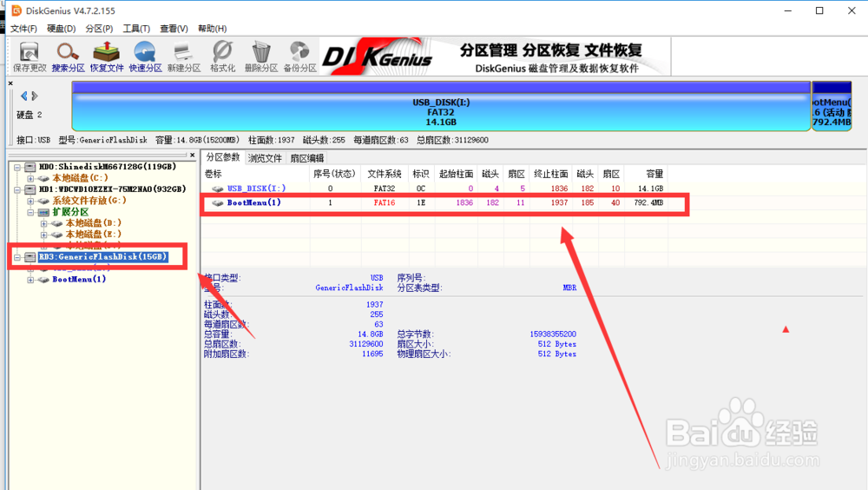The height and width of the screenshot is (490, 868).
Task: Open the Backup Partition (备份分区) tool
Action: (x=300, y=56)
